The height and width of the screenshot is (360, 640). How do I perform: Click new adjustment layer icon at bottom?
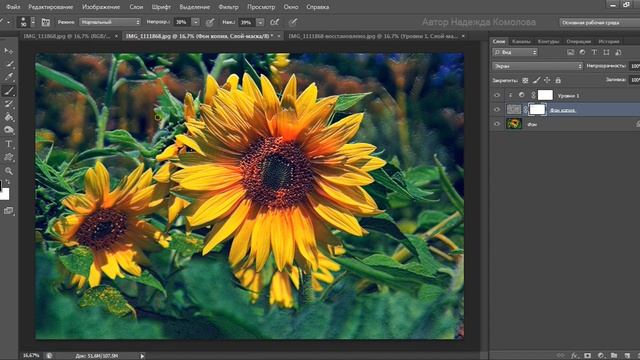point(601,356)
